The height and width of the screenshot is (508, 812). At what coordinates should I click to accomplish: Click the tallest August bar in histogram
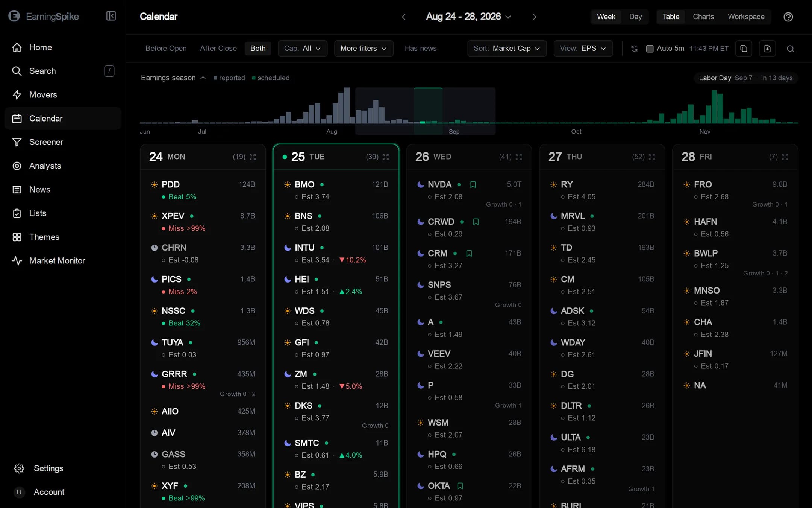coord(347,106)
